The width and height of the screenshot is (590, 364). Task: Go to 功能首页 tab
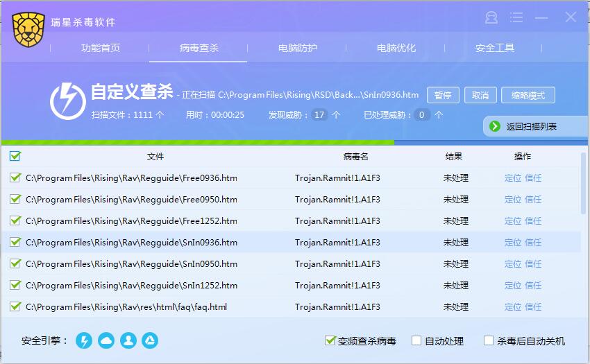click(101, 48)
